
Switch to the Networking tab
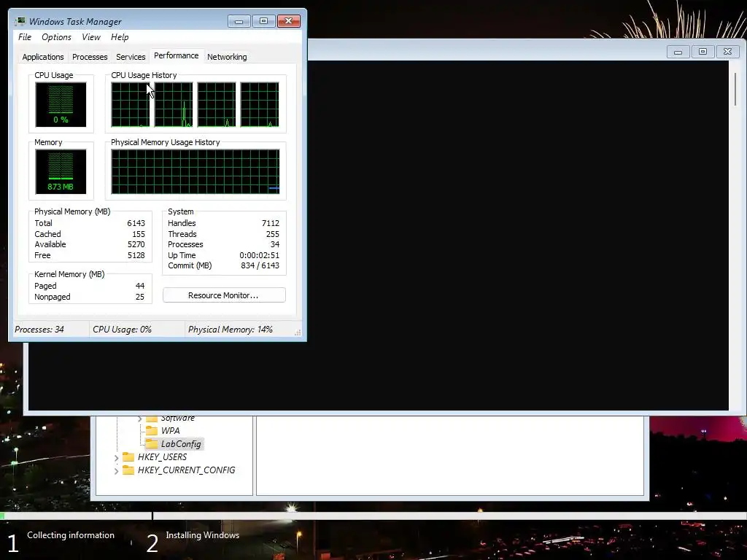[x=227, y=57]
